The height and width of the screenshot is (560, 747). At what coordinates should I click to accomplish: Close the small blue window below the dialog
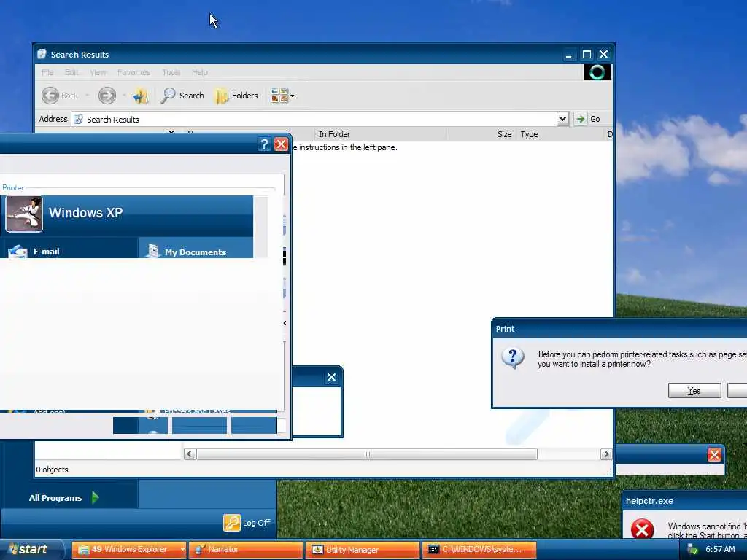pyautogui.click(x=332, y=378)
